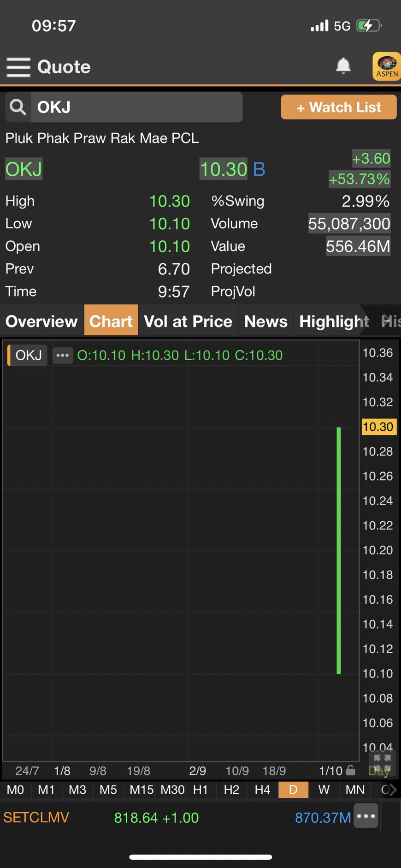
Task: Tap the 818.64 index value
Action: pos(136,817)
